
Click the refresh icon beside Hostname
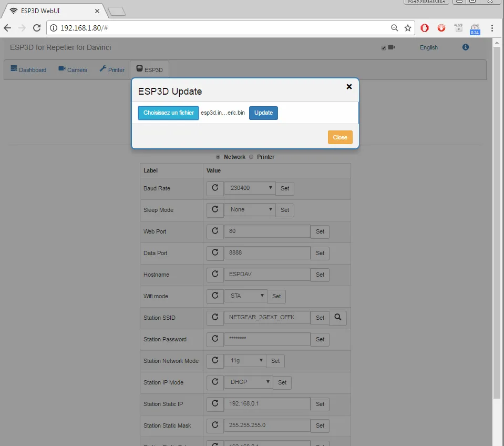215,275
